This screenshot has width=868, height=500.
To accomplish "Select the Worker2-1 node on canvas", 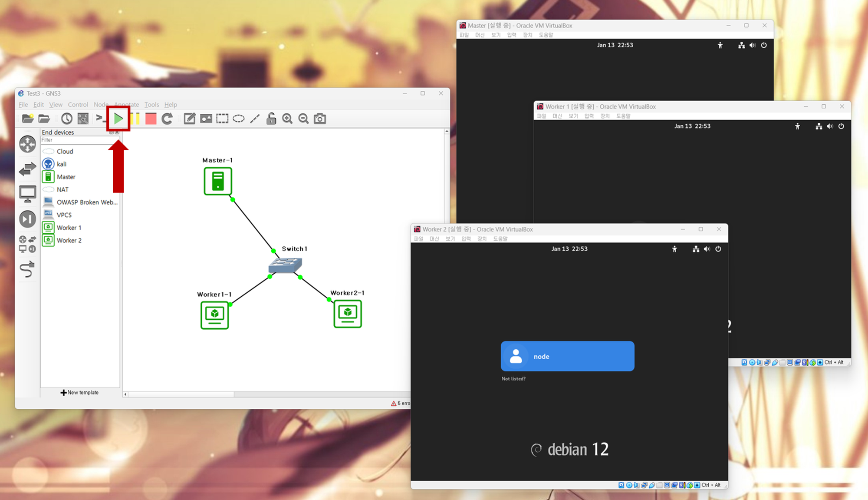I will (348, 314).
